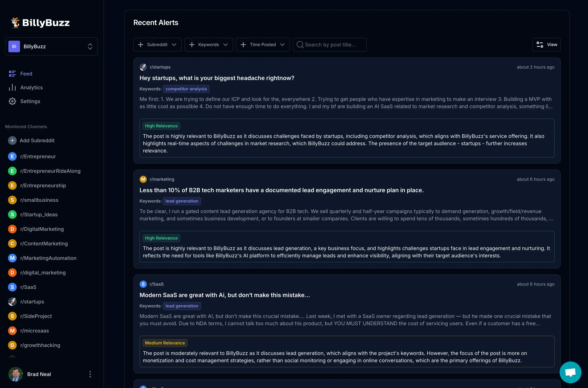
Task: Expand the Keywords filter dropdown
Action: tap(209, 44)
